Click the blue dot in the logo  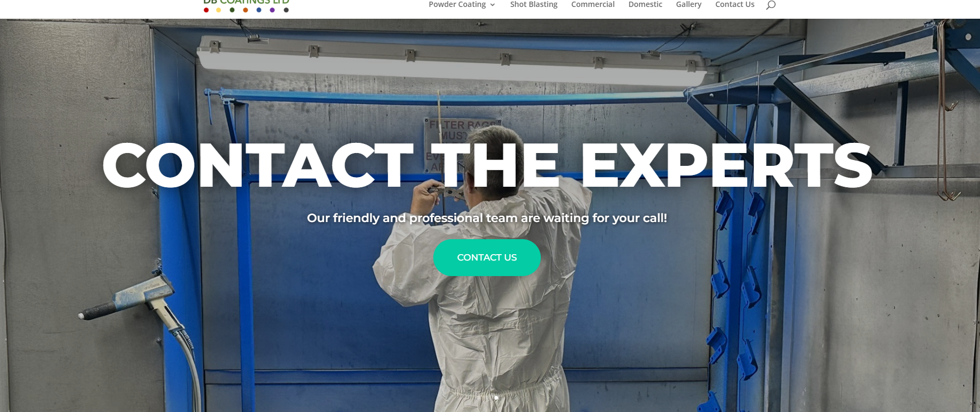(259, 10)
